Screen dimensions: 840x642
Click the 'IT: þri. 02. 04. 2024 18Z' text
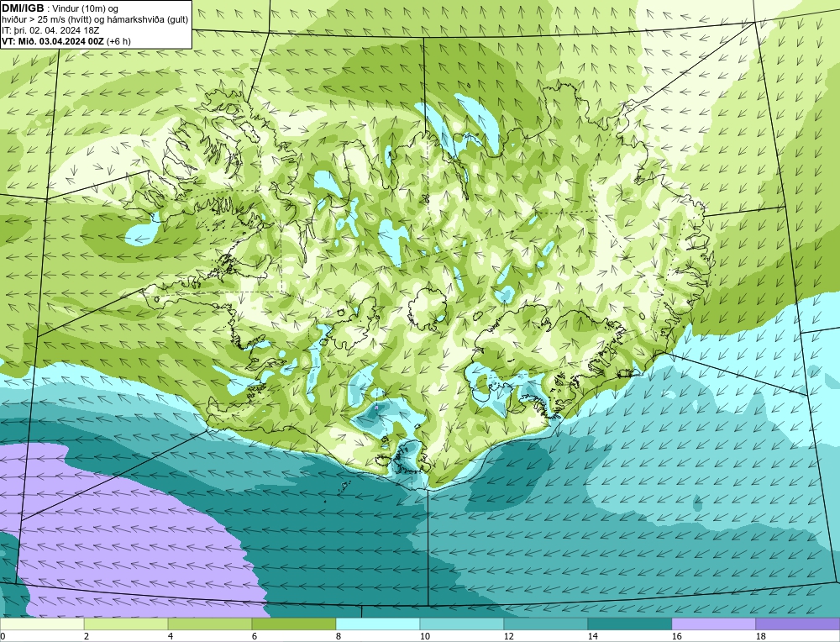point(50,30)
